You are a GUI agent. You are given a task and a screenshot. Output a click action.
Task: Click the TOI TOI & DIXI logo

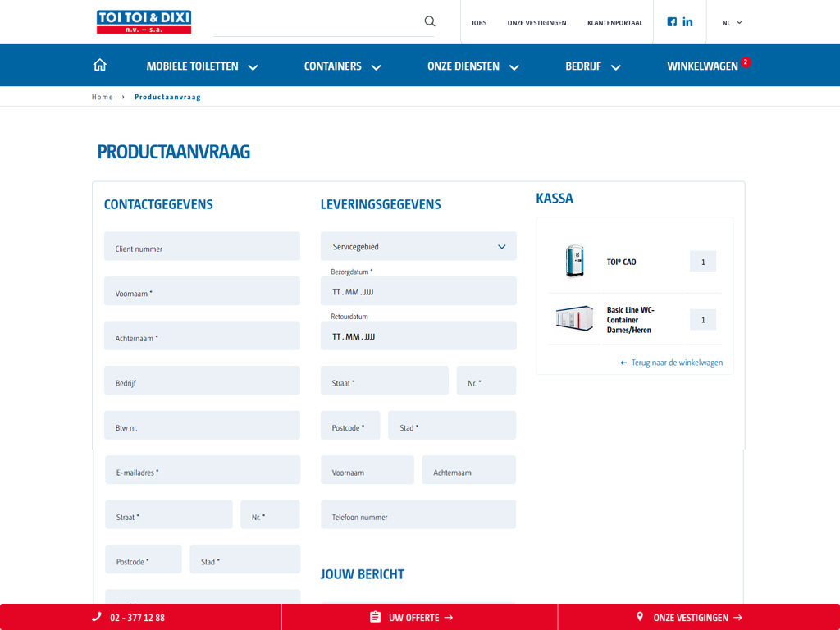click(x=144, y=22)
